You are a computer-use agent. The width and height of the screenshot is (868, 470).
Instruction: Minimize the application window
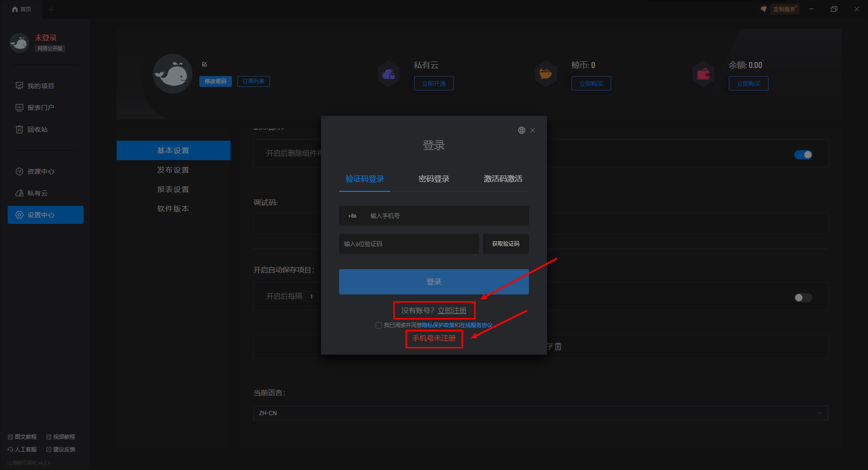coord(811,9)
